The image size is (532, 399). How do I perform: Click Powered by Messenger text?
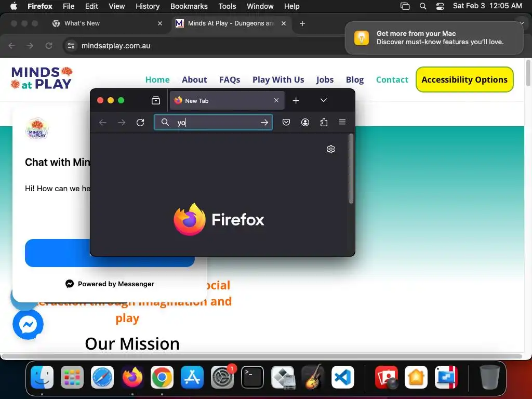tap(116, 284)
